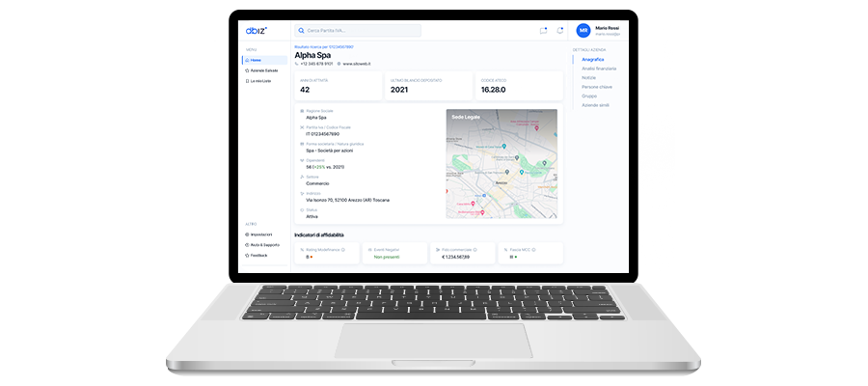Go to the Aziende simili section
868x386 pixels.
coord(596,105)
